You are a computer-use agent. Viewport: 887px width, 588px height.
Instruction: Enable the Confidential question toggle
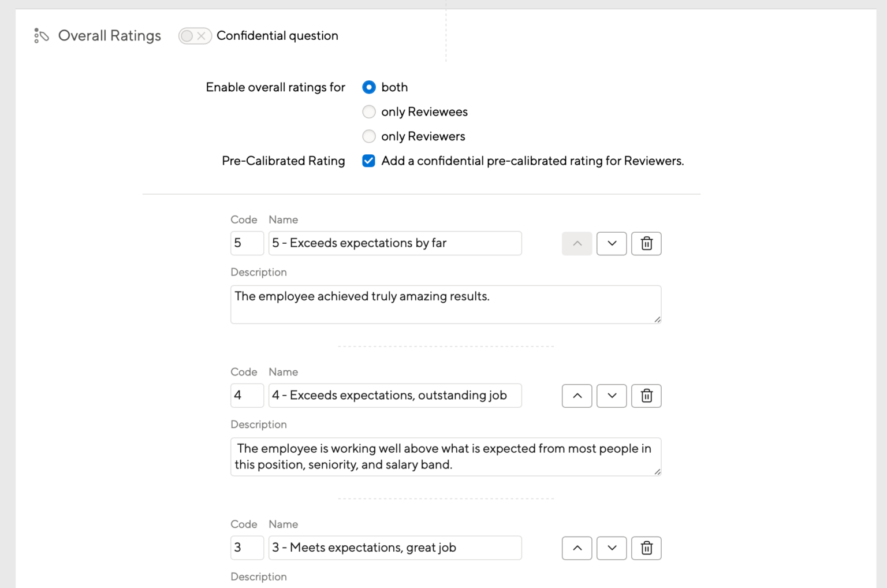pos(195,35)
